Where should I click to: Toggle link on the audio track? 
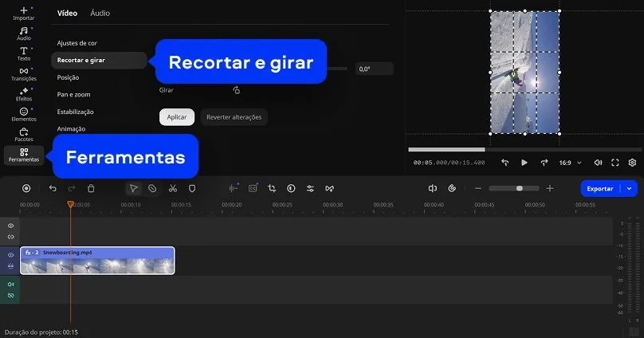coord(10,295)
